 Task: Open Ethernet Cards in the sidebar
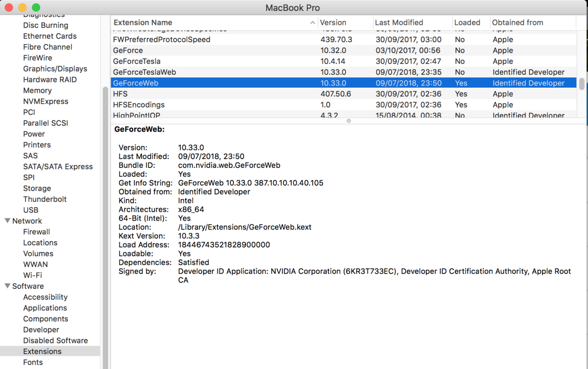[50, 36]
